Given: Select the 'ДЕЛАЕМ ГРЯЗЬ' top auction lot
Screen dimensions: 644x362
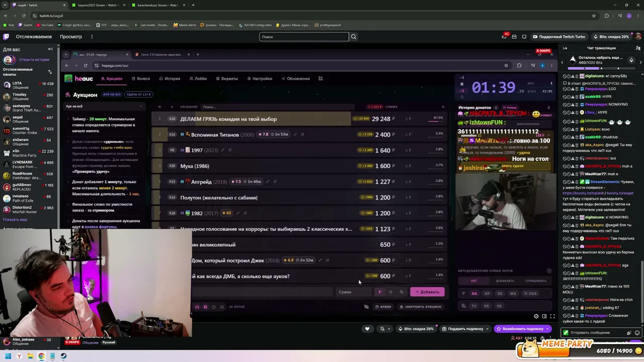Looking at the screenshot, I should coord(300,119).
